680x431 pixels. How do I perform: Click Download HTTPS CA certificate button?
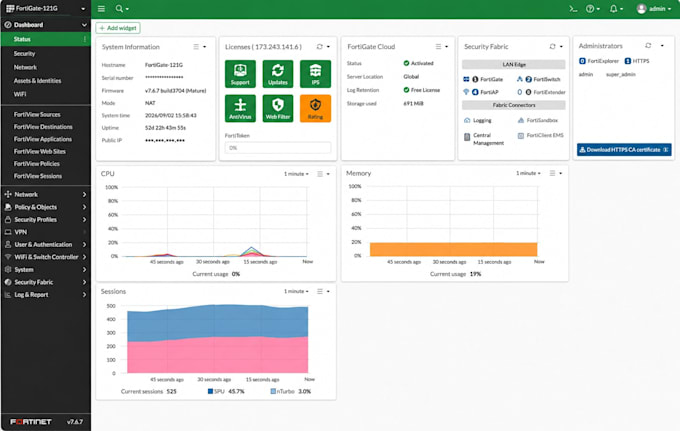[624, 150]
